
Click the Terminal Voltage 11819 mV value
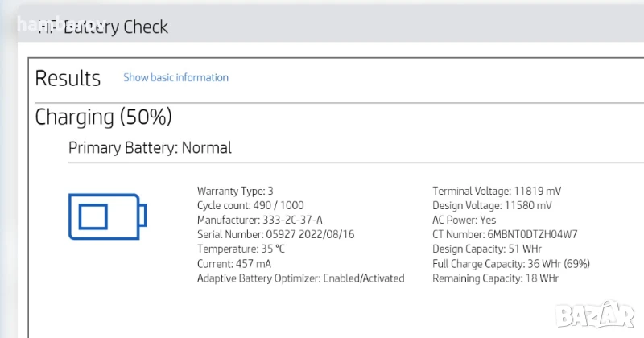click(497, 192)
